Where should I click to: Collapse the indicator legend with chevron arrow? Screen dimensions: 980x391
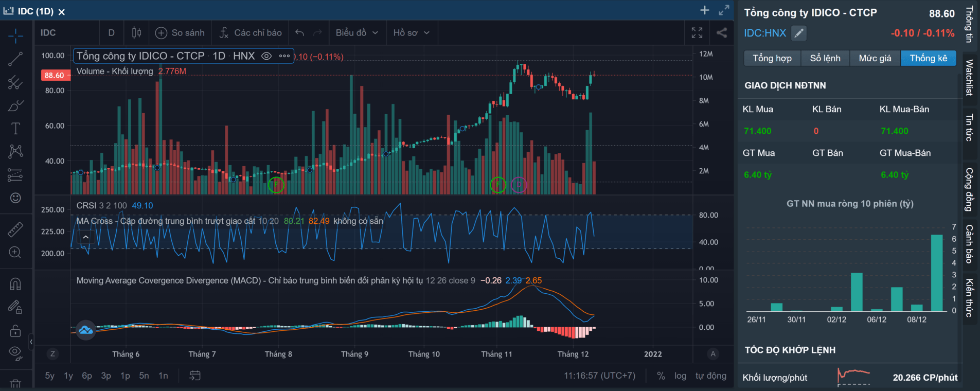85,237
